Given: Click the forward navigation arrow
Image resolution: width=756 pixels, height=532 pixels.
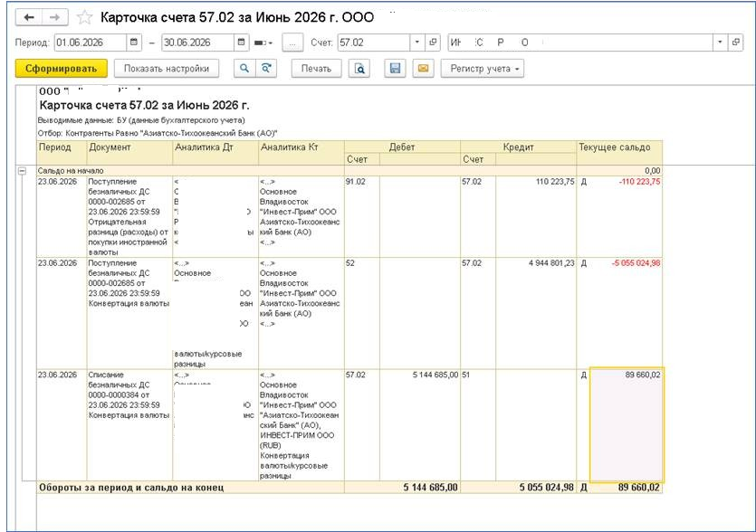Looking at the screenshot, I should pos(55,17).
